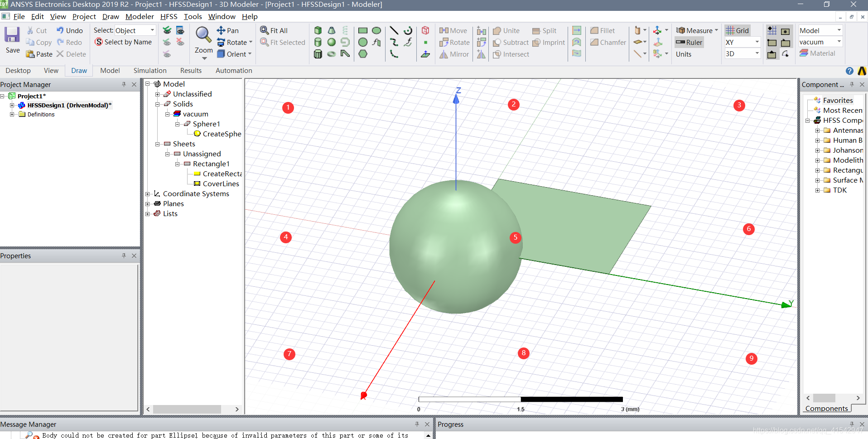Open the HFSS menu

tap(169, 16)
